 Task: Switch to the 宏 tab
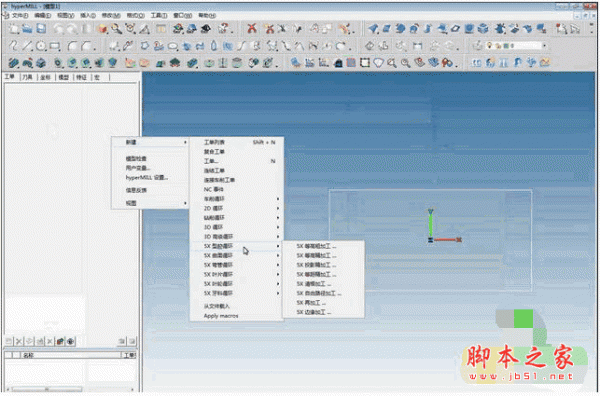97,77
